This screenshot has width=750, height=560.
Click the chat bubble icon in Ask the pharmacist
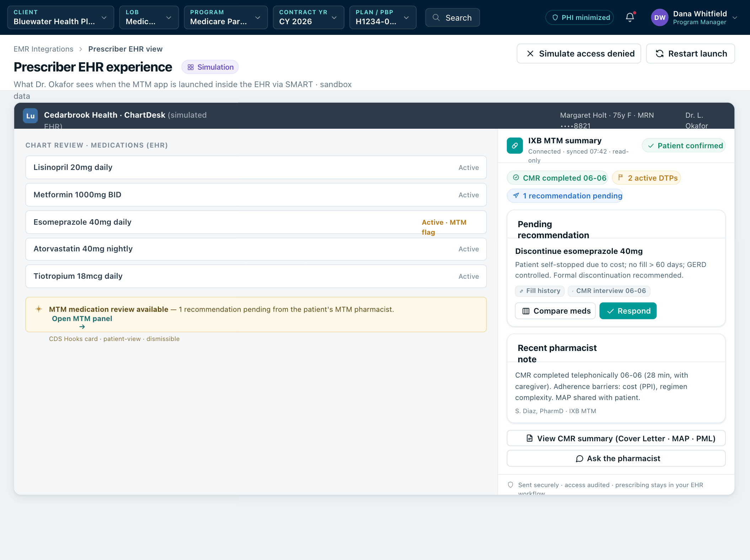(579, 459)
